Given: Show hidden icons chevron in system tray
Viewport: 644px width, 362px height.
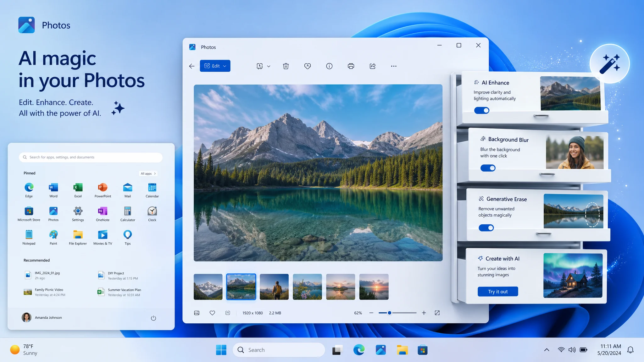Looking at the screenshot, I should [547, 350].
